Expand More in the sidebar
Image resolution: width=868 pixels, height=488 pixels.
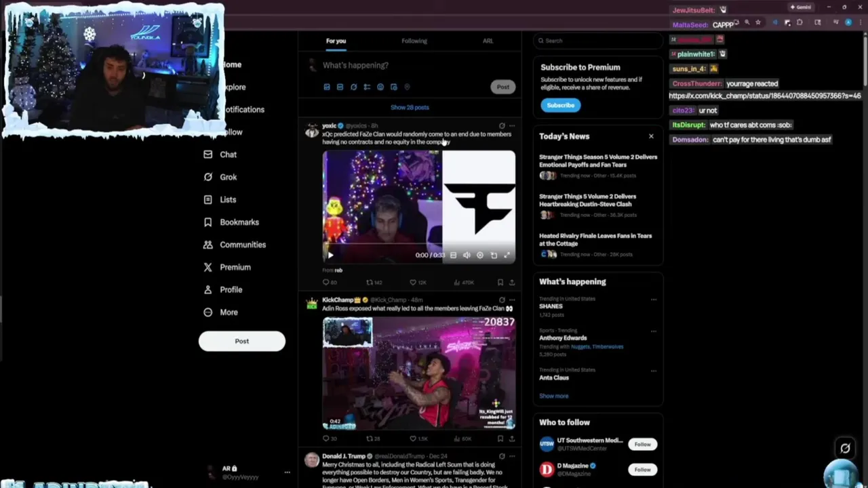220,312
